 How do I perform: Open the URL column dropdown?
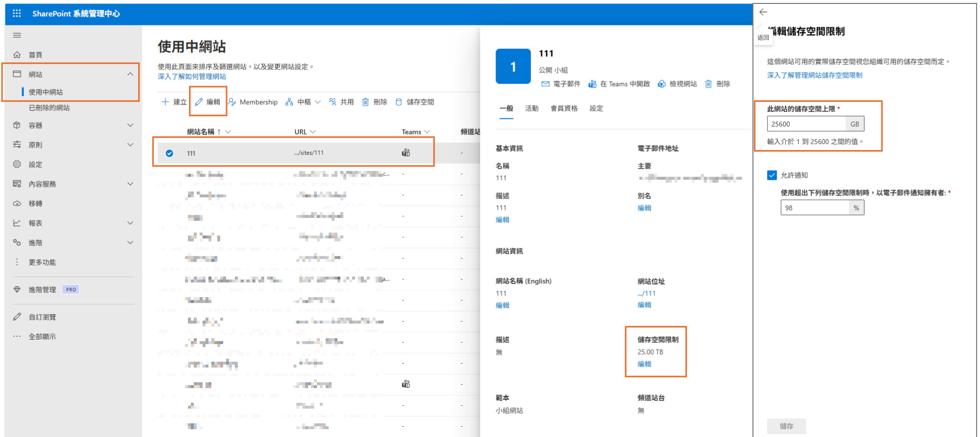[x=313, y=132]
